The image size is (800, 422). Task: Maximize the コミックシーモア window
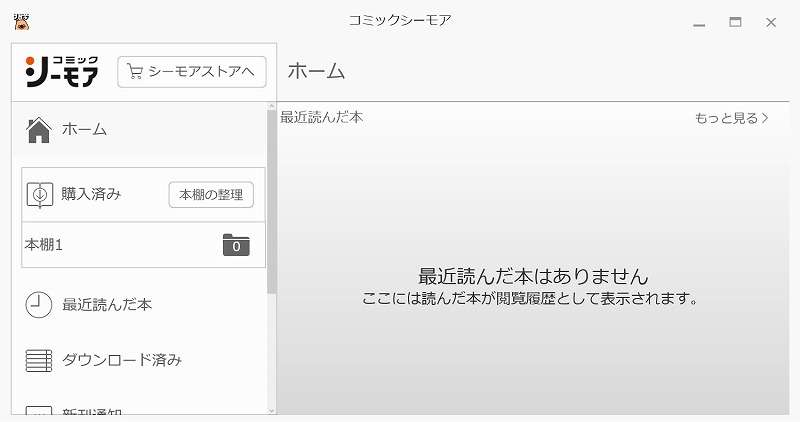pos(735,22)
